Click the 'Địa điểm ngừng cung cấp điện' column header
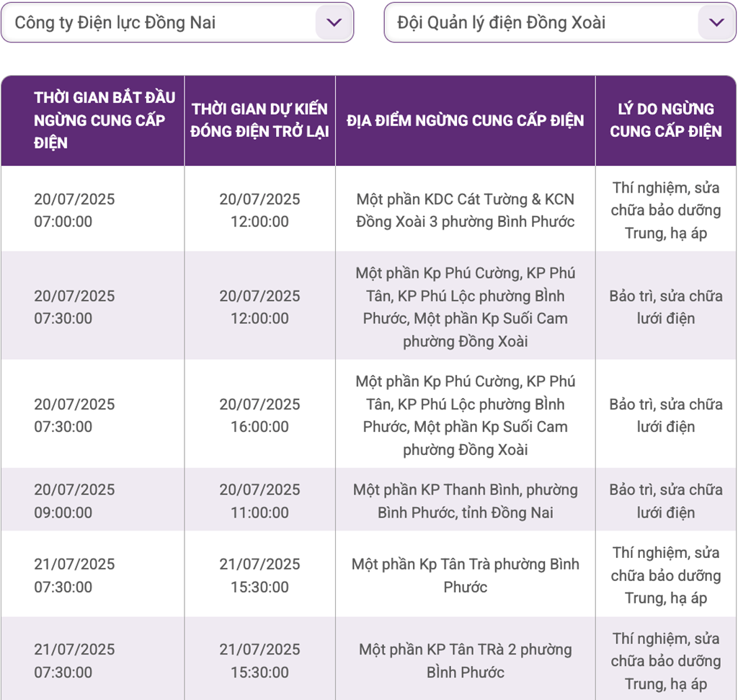This screenshot has height=700, width=738. pos(465,120)
